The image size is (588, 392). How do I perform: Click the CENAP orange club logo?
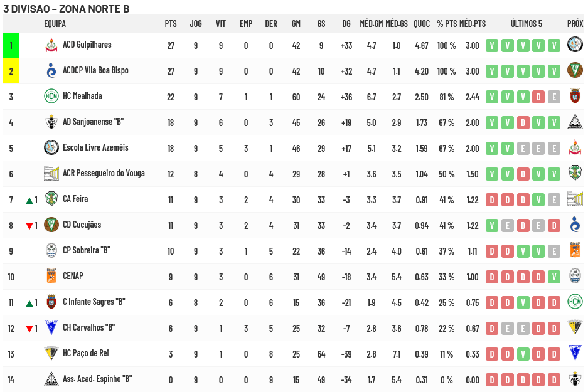pos(51,277)
